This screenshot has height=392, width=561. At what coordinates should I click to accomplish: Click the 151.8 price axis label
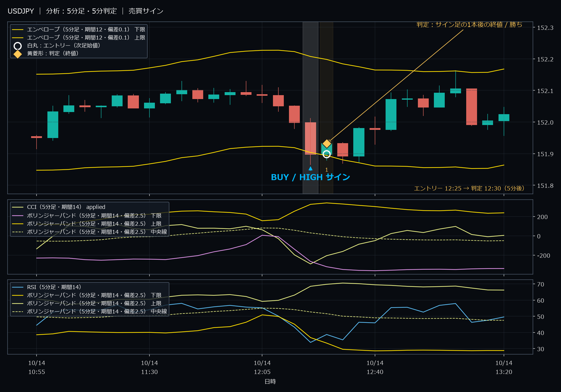pos(545,186)
